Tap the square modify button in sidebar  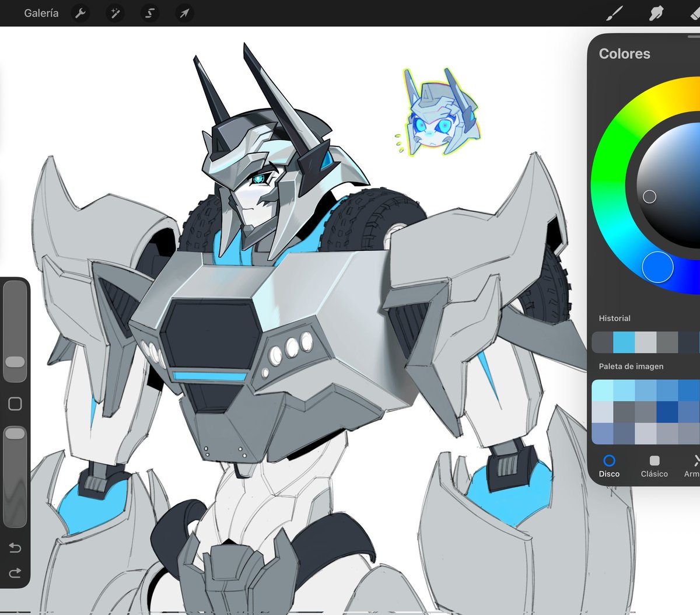point(15,404)
